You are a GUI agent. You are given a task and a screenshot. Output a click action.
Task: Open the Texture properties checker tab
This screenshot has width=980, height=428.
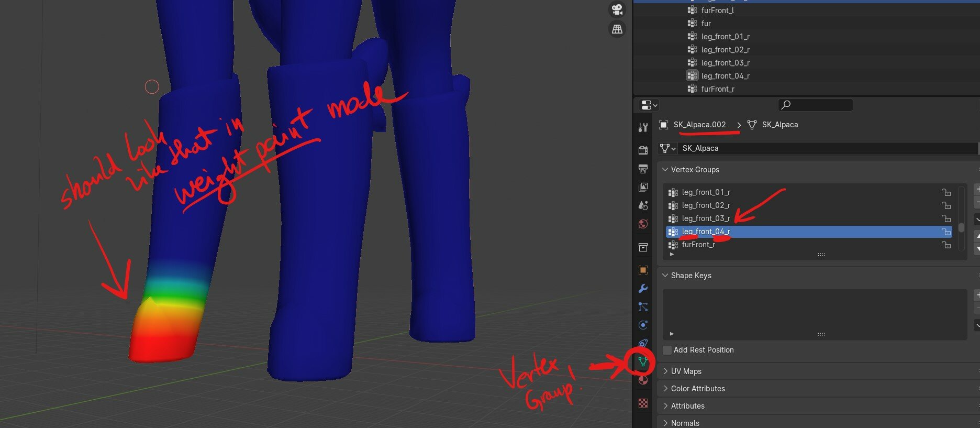[643, 403]
